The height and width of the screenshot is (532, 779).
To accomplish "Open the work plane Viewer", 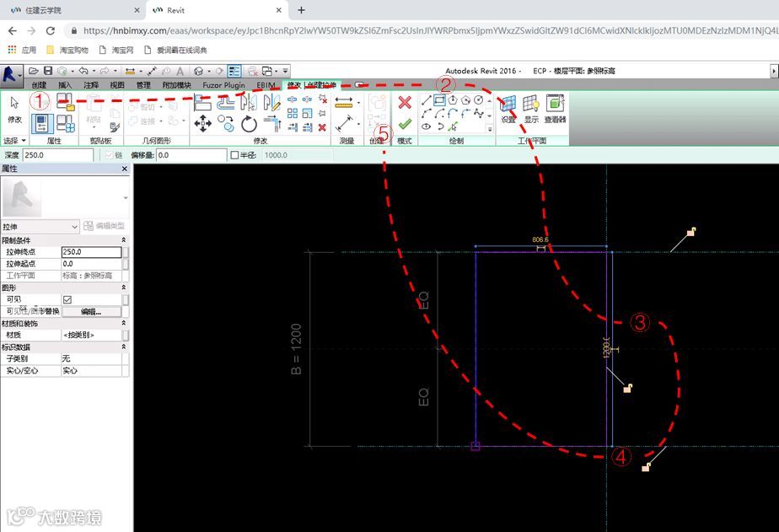I will tap(555, 110).
